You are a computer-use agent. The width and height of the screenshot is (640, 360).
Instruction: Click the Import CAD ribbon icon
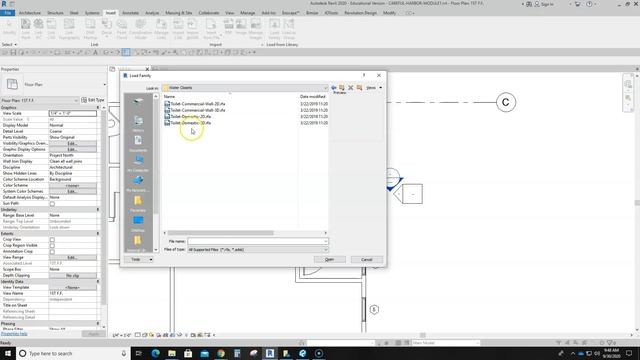[x=178, y=29]
